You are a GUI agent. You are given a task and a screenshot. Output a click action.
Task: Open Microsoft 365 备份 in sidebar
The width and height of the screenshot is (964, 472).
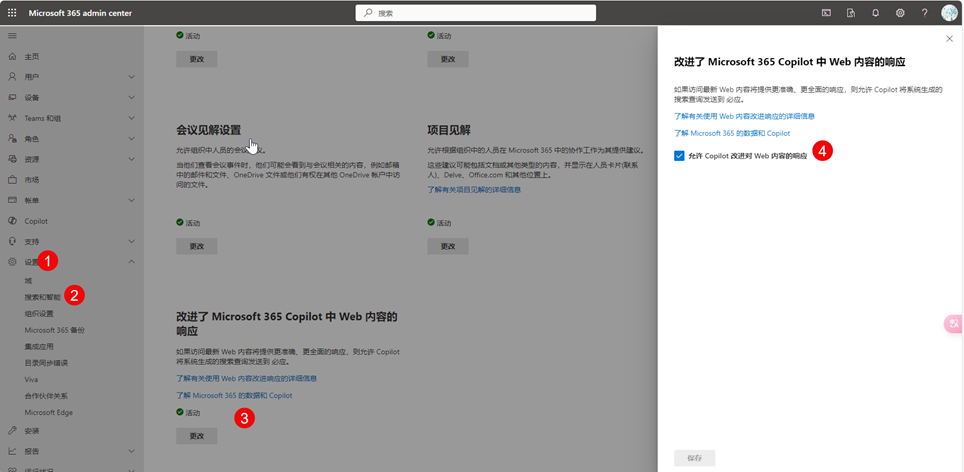pyautogui.click(x=55, y=330)
